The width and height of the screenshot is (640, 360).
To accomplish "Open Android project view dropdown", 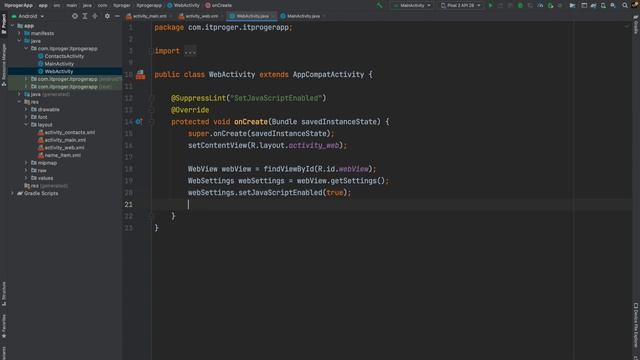I will coord(28,16).
